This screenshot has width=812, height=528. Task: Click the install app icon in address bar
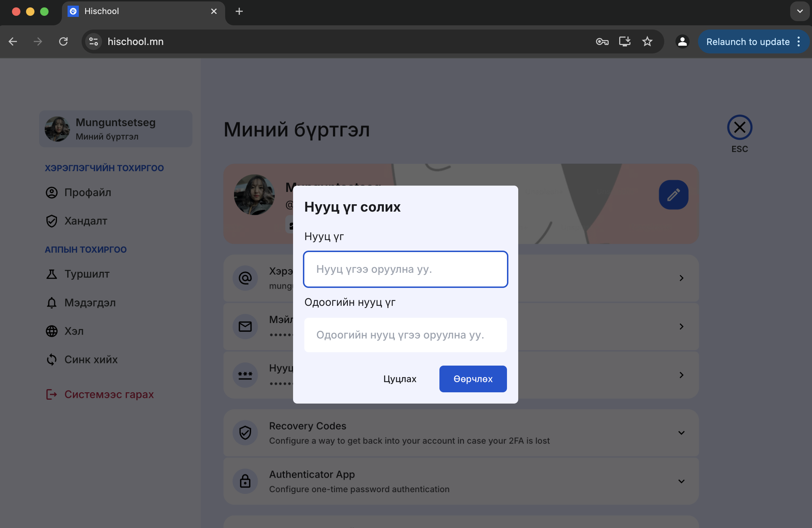pyautogui.click(x=624, y=41)
